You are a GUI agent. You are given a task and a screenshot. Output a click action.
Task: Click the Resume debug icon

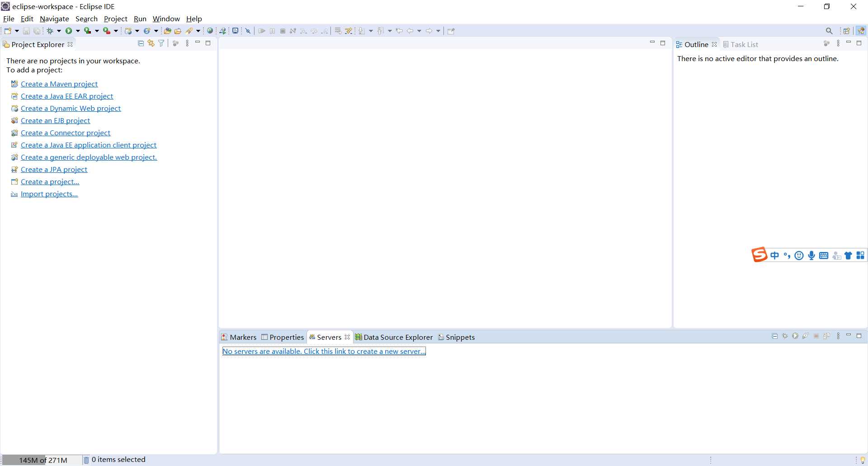pos(262,31)
